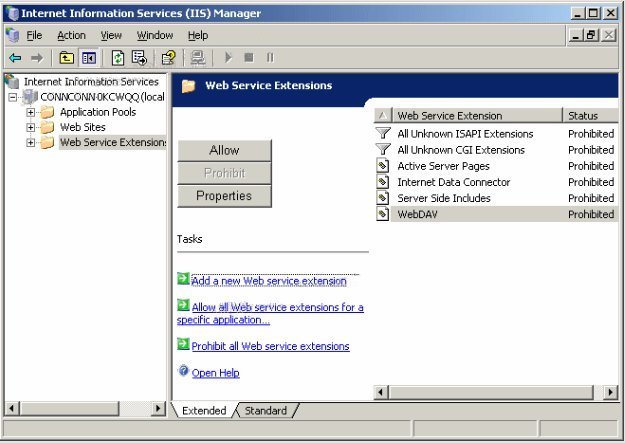The image size is (625, 443).
Task: Click extension list scroll left arrow
Action: coord(381,392)
